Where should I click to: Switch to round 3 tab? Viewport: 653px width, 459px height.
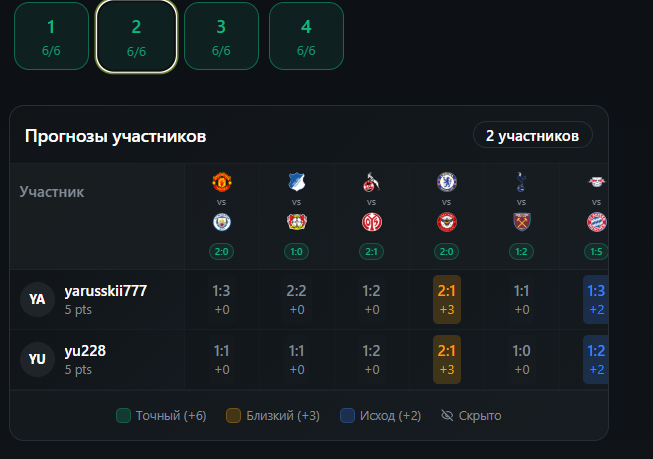tap(221, 37)
